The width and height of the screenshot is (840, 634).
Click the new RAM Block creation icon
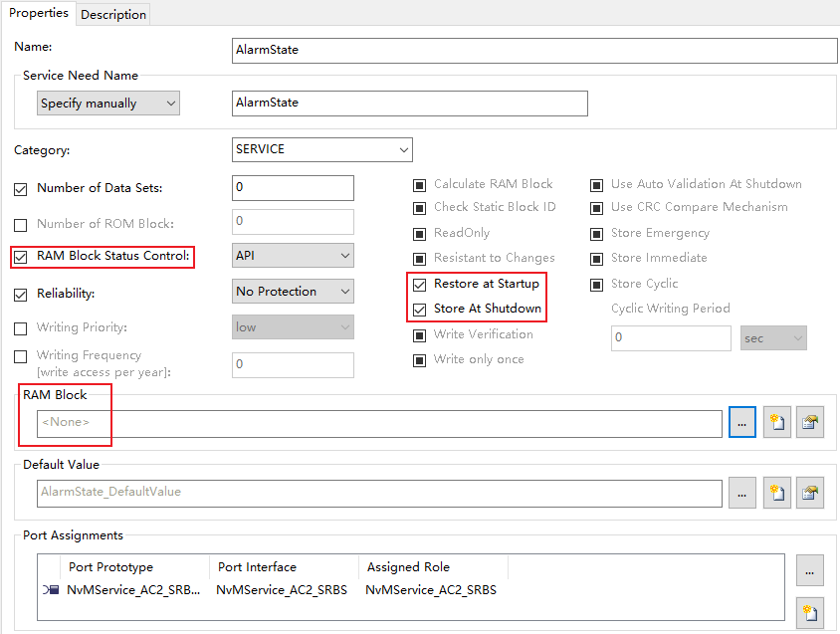pos(776,423)
